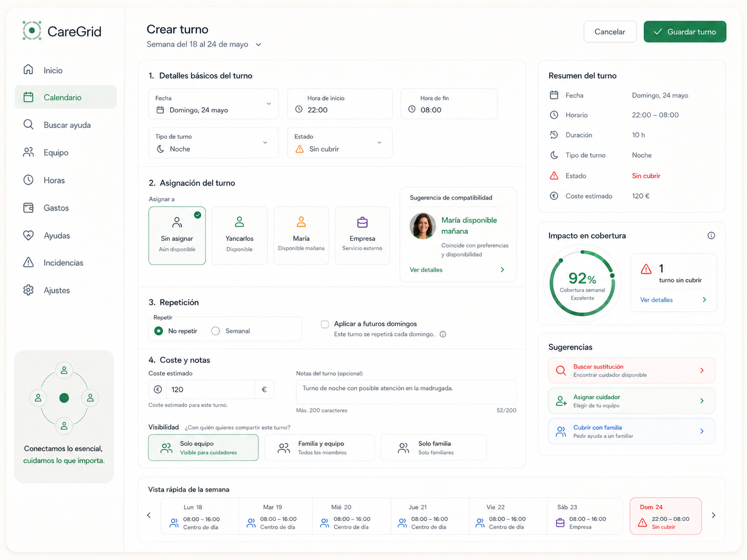The image size is (747, 560).
Task: Click blue people icon in Cubrir con familia
Action: [x=561, y=431]
